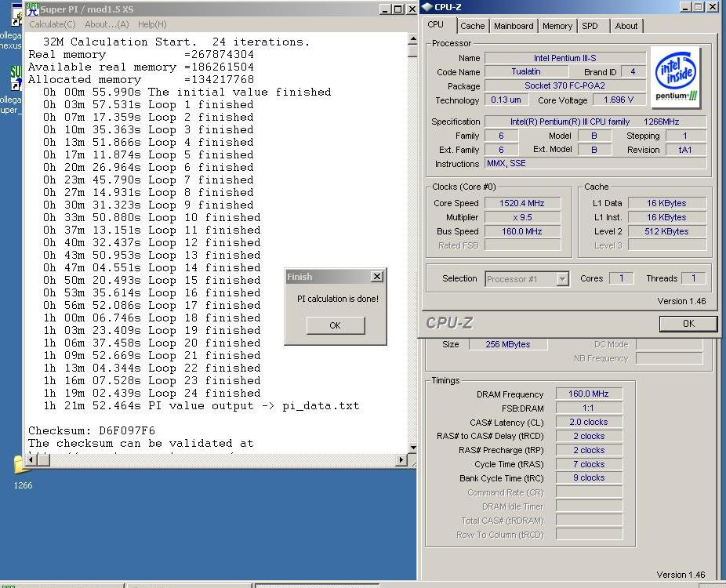The width and height of the screenshot is (726, 588).
Task: Open the Calculate(C) menu in Super PI
Action: click(53, 24)
